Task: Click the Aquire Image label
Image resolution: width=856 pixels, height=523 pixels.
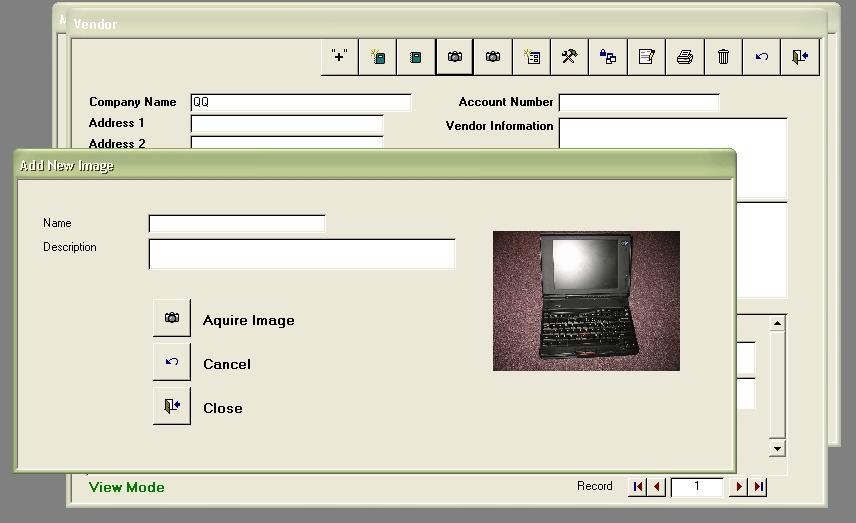Action: (x=248, y=320)
